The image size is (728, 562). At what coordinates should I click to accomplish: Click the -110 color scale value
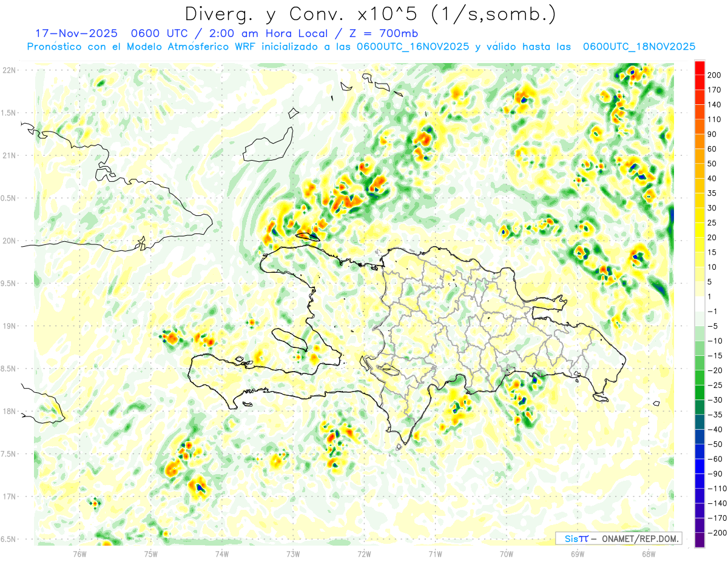pos(716,488)
